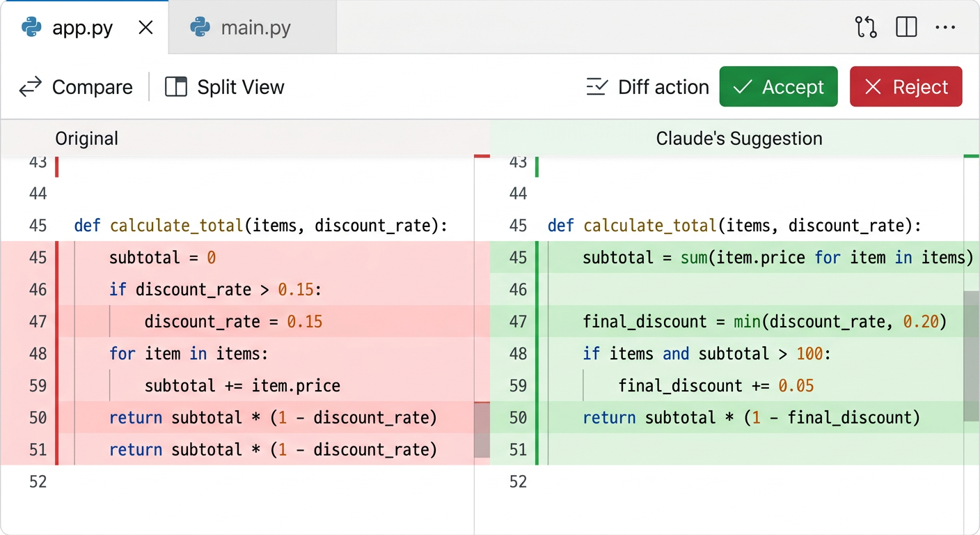Click the Python icon on main.py tab
This screenshot has height=535, width=980.
pyautogui.click(x=200, y=28)
